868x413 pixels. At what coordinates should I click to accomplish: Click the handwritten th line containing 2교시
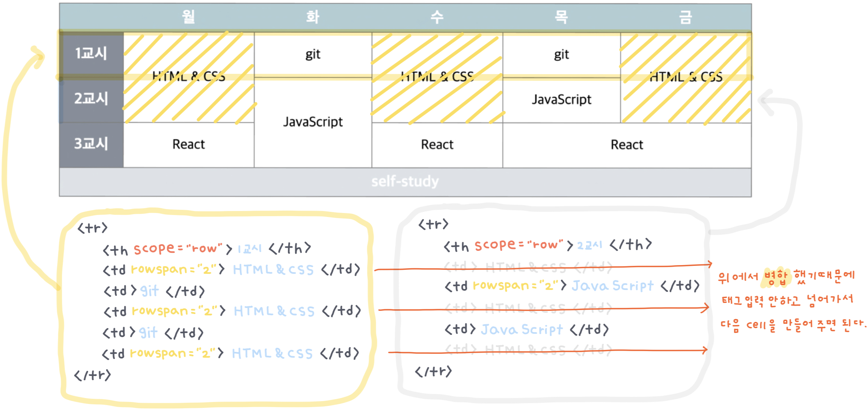(x=547, y=245)
